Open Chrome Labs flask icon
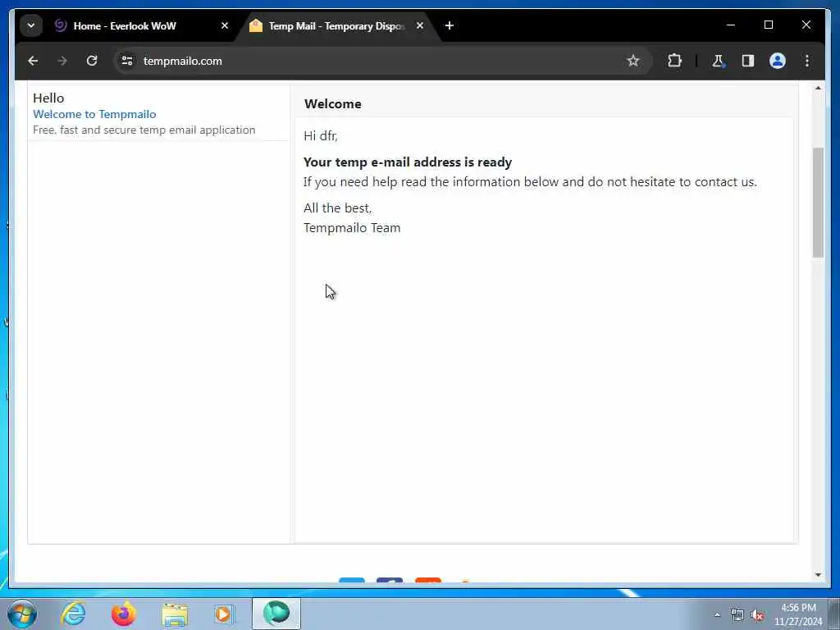The width and height of the screenshot is (840, 630). 718,61
